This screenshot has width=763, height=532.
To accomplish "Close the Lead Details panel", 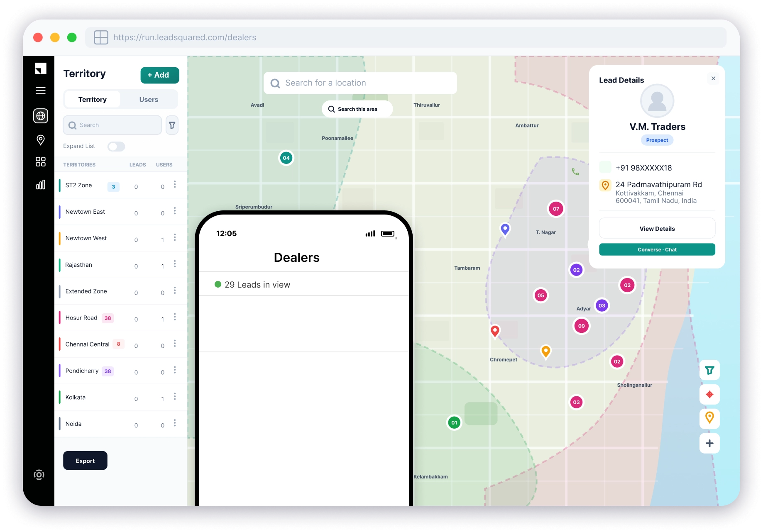I will coord(713,78).
